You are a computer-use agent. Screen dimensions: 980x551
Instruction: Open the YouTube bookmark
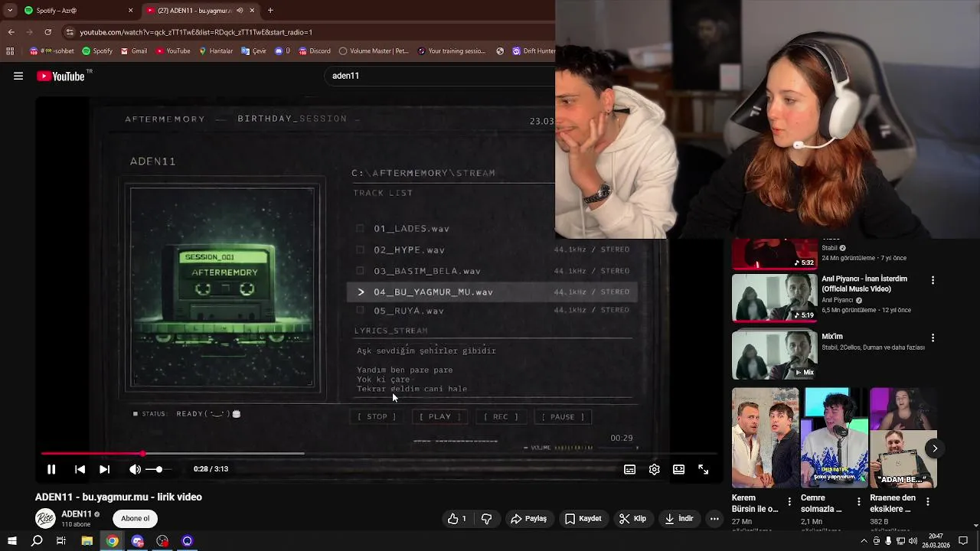pos(173,51)
